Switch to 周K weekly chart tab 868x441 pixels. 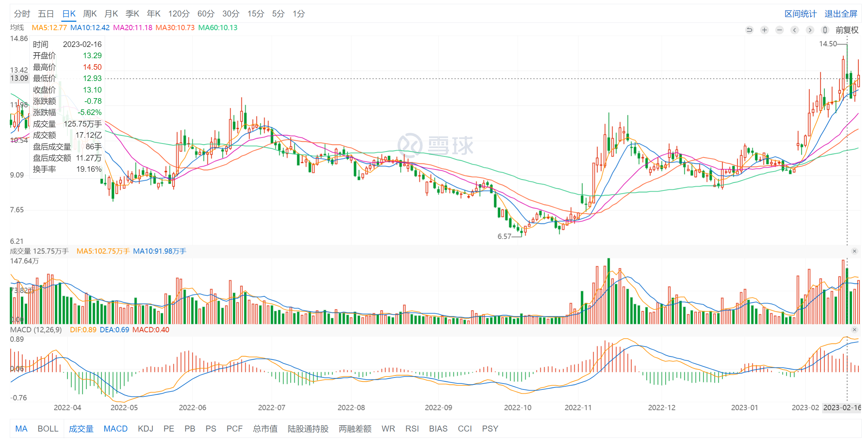(90, 14)
